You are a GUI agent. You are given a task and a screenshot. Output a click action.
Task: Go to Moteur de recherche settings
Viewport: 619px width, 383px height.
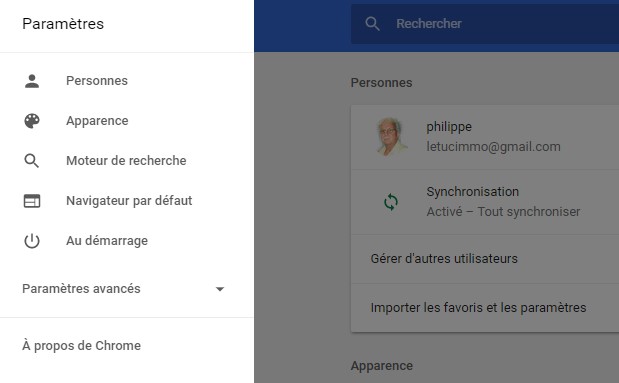tap(126, 161)
